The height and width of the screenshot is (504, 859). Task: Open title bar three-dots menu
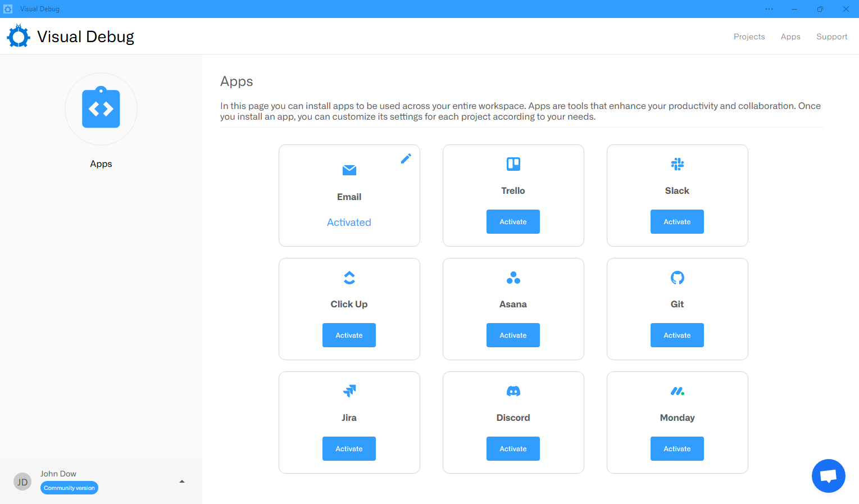769,9
